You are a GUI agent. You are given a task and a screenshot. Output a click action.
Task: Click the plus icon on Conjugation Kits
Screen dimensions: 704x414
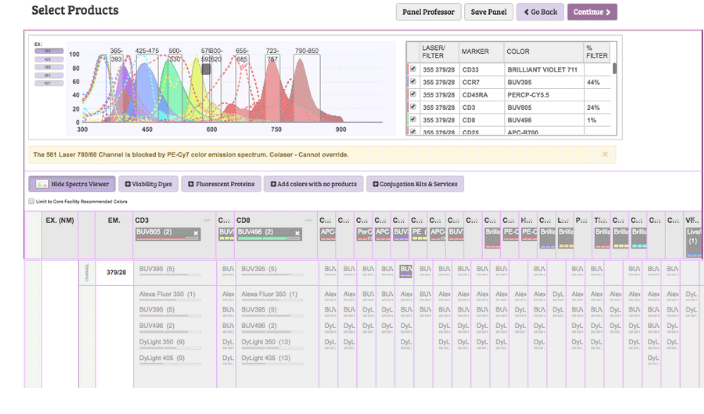(x=375, y=184)
